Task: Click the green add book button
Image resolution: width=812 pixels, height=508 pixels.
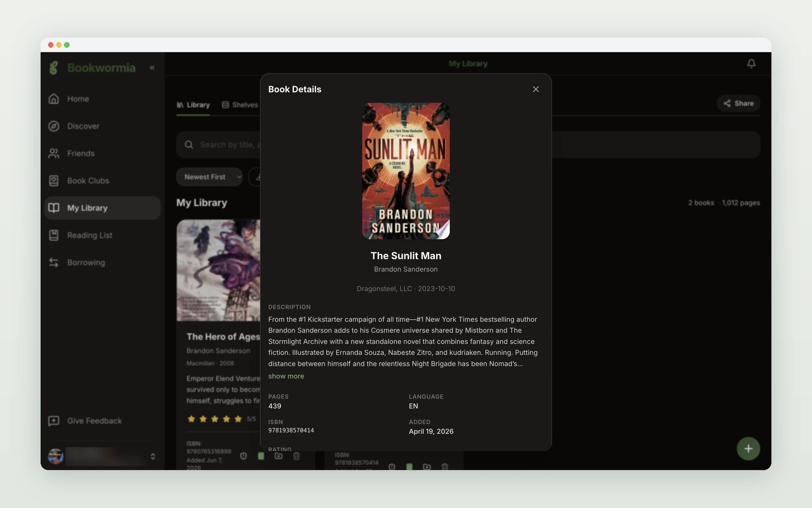Action: [x=748, y=449]
